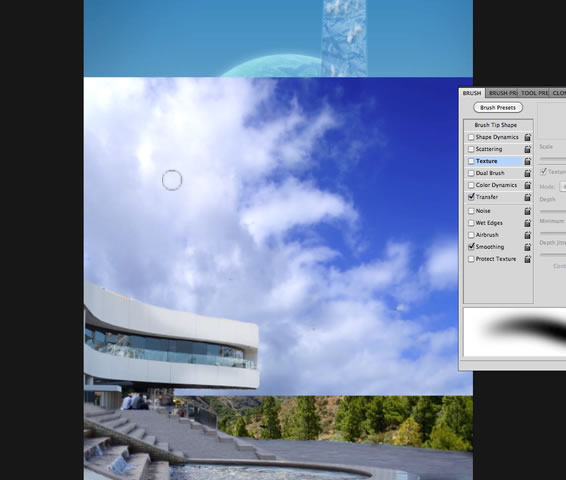Viewport: 566px width, 480px height.
Task: Select the Shape Dynamics label
Action: click(497, 137)
